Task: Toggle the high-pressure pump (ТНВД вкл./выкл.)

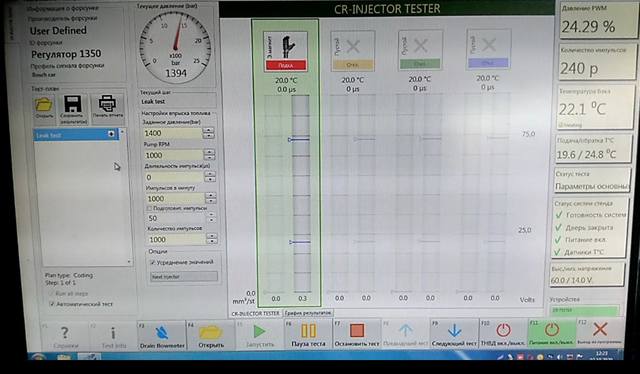Action: tap(503, 333)
